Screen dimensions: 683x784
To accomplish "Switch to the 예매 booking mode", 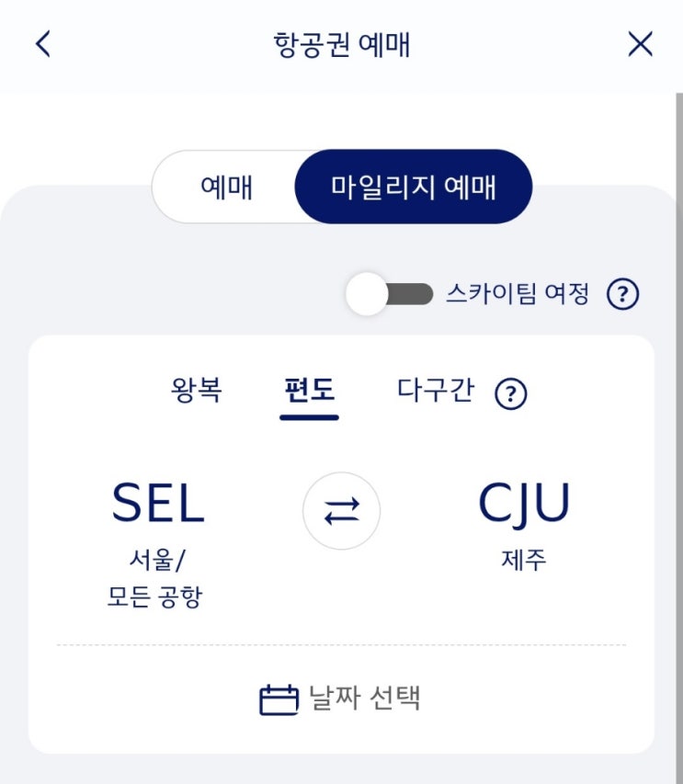I will 226,187.
